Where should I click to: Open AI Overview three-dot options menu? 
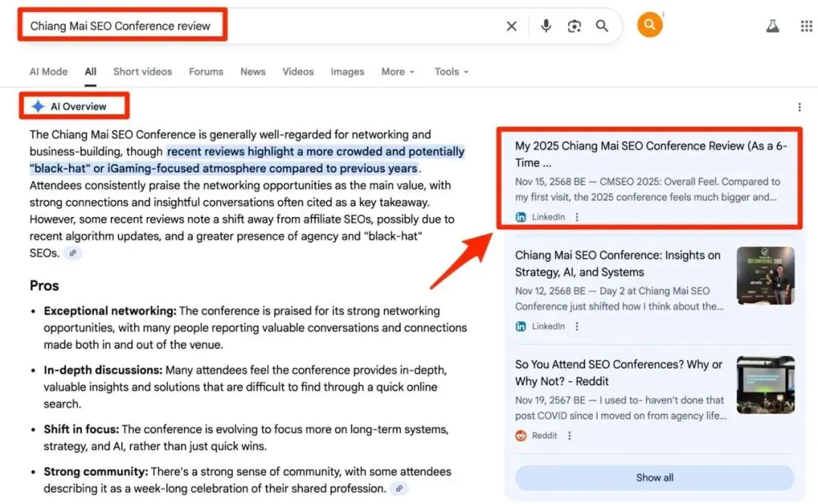799,107
